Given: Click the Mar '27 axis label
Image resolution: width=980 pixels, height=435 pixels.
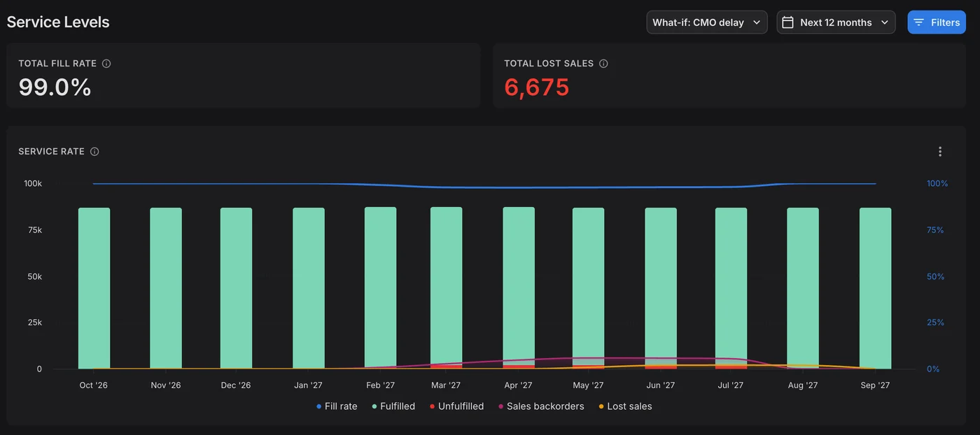Looking at the screenshot, I should pyautogui.click(x=446, y=385).
